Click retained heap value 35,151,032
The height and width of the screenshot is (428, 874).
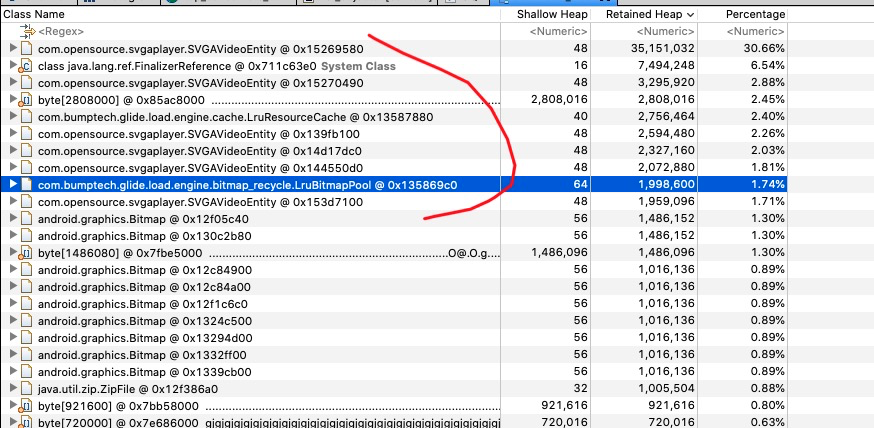(x=663, y=49)
